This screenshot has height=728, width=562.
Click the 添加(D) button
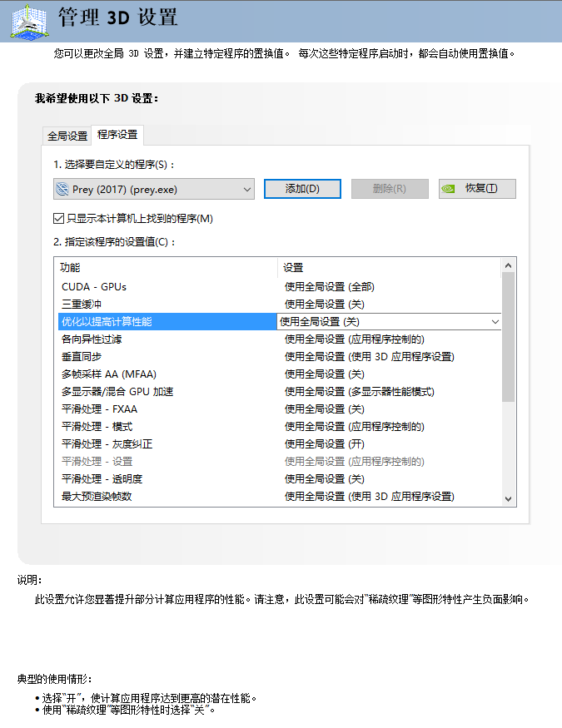click(x=302, y=189)
